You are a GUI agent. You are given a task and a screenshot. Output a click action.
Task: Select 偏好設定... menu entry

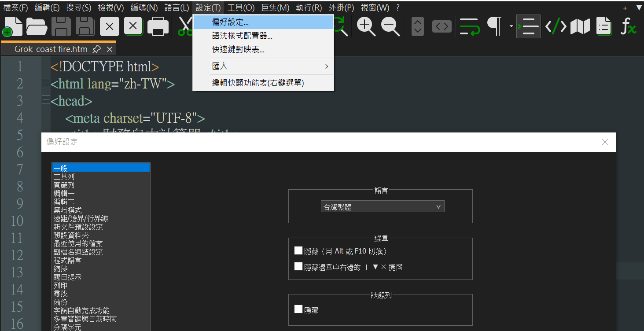tap(263, 22)
